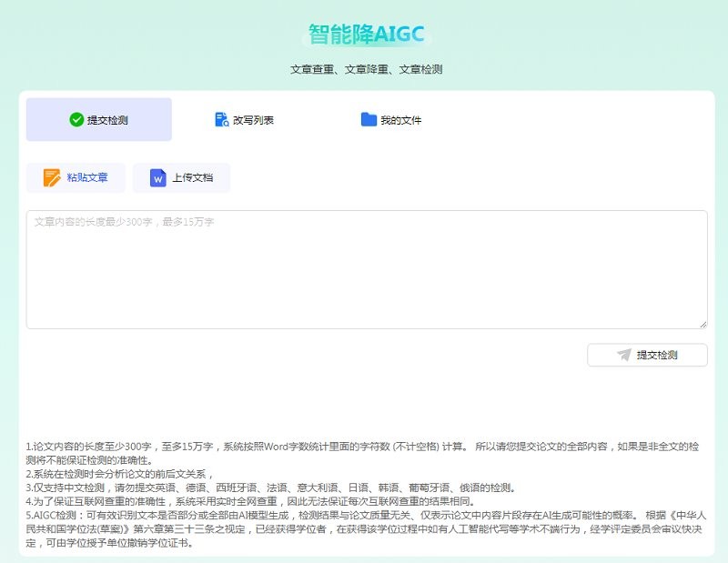Click the green checkmark icon on 提交检测 tab

76,118
